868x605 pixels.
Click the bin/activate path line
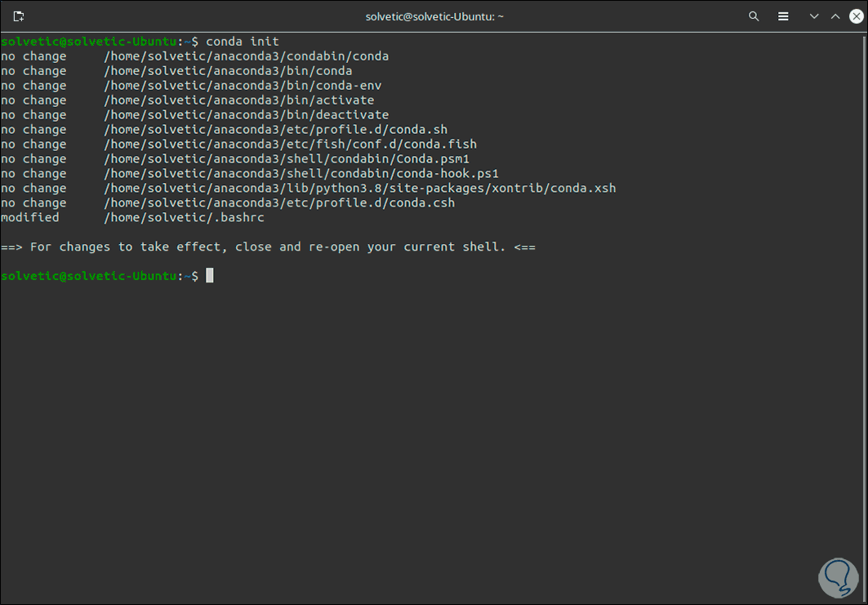238,100
